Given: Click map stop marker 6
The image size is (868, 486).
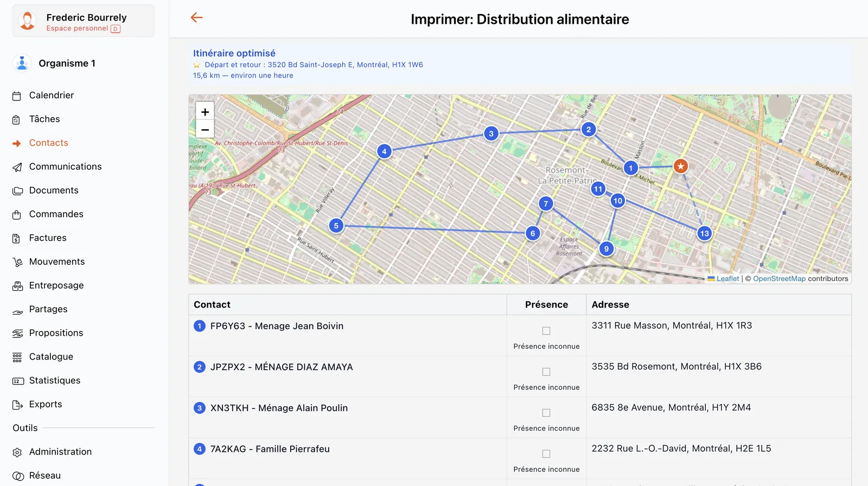Looking at the screenshot, I should click(x=533, y=234).
